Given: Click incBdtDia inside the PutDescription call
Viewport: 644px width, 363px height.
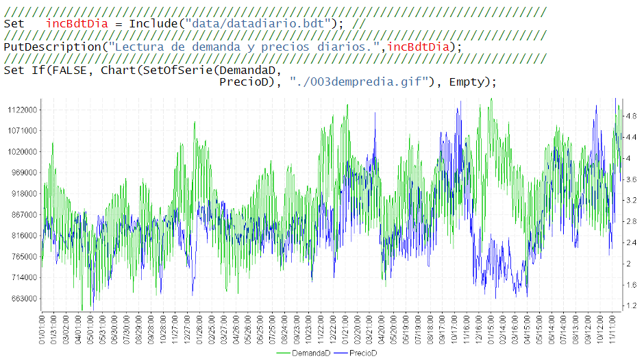Looking at the screenshot, I should (x=418, y=47).
